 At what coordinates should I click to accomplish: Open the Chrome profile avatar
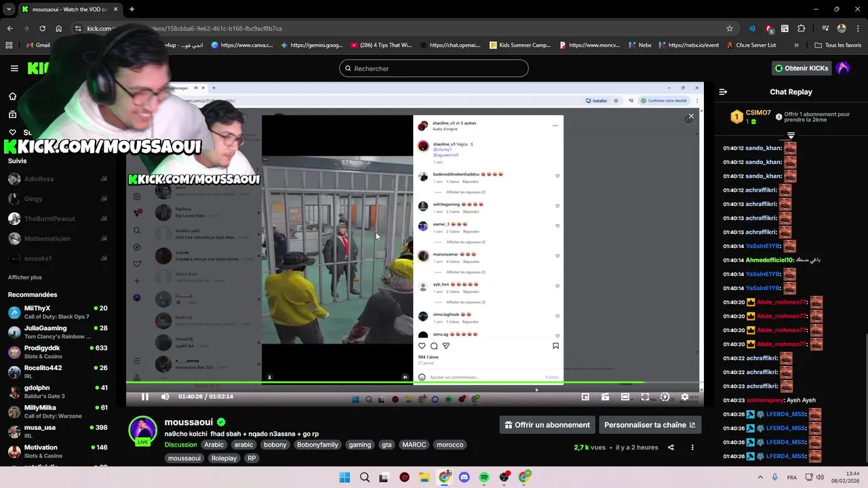[842, 28]
